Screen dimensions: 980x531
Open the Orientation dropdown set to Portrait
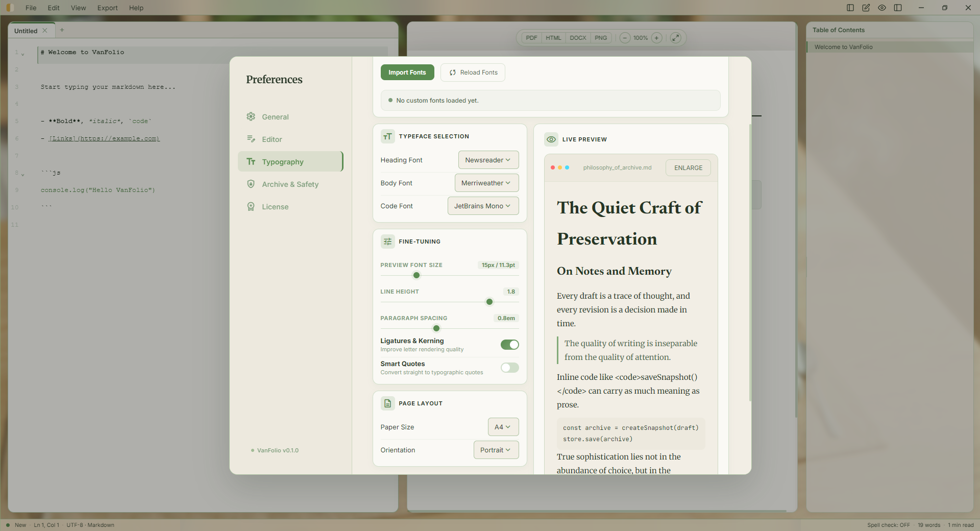[496, 450]
